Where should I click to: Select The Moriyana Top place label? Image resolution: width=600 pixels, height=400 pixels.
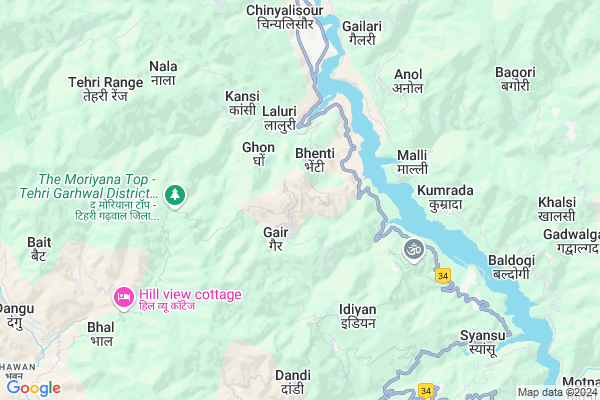tap(90, 197)
